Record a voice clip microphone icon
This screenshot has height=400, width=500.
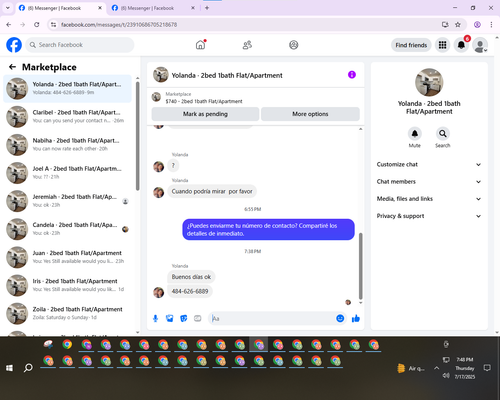click(x=155, y=319)
